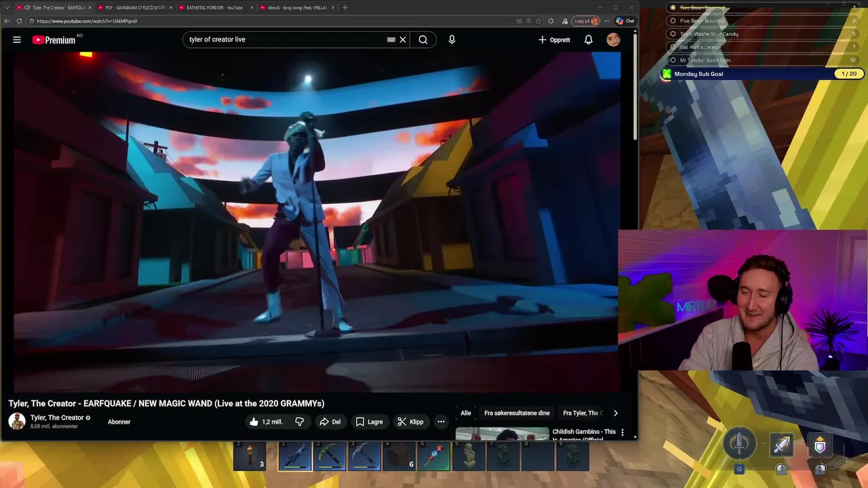Select the torch offhand slot with 3
This screenshot has height=488, width=868.
tap(250, 456)
